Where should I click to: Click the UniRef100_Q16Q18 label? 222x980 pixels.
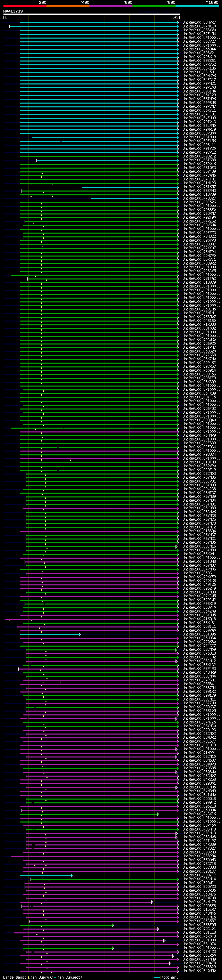tap(199, 619)
